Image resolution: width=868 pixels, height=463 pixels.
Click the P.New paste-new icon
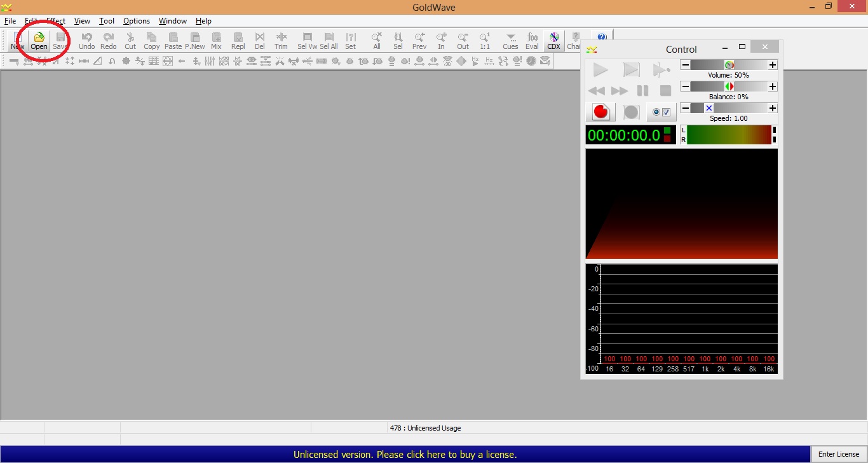[x=195, y=41]
